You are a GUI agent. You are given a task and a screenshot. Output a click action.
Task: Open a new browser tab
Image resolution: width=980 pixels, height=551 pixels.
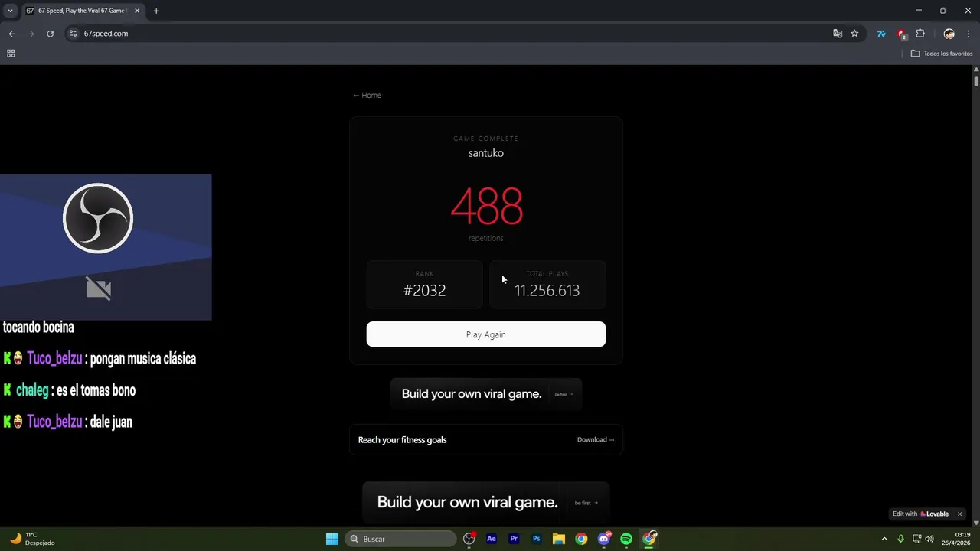tap(156, 11)
